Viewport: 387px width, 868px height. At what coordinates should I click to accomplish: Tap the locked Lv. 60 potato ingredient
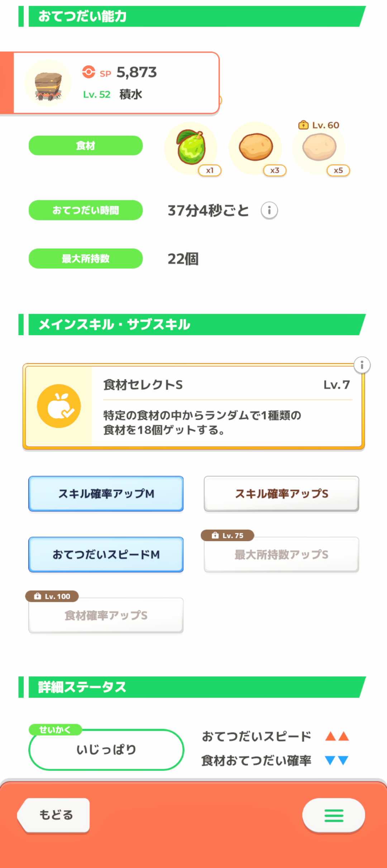(319, 148)
